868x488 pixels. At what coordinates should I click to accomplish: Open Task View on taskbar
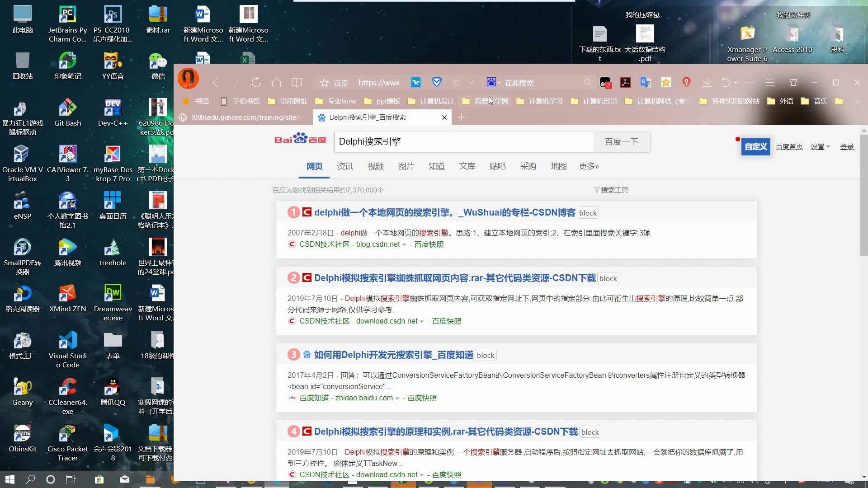pyautogui.click(x=71, y=479)
